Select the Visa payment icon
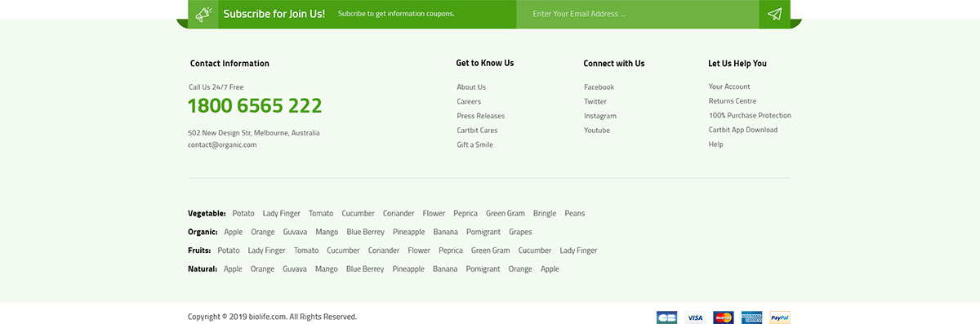This screenshot has height=324, width=980. [x=695, y=317]
